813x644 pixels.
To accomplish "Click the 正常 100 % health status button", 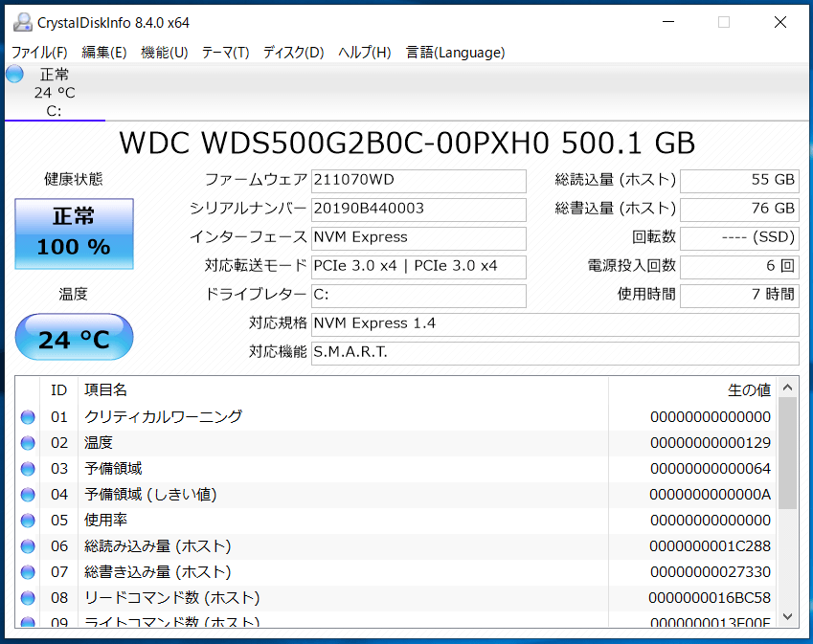I will [74, 233].
